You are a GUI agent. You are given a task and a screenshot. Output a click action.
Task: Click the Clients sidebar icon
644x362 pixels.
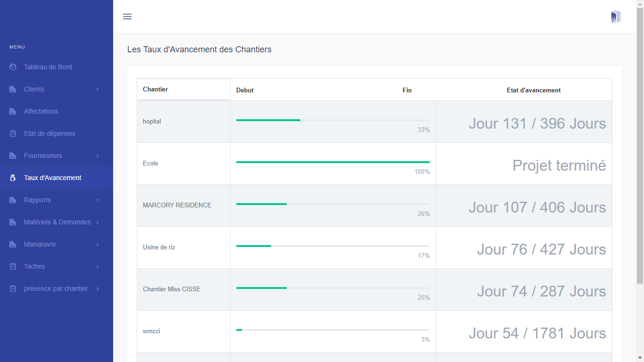coord(13,89)
